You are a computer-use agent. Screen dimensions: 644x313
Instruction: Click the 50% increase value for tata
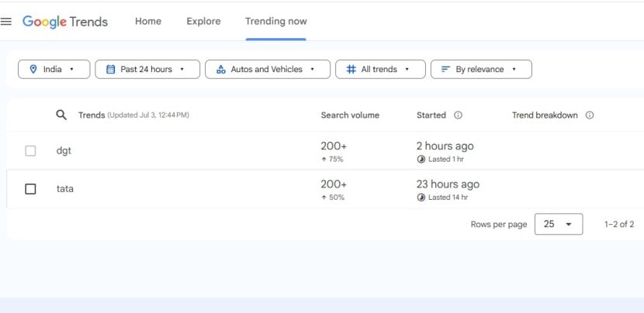pos(337,198)
